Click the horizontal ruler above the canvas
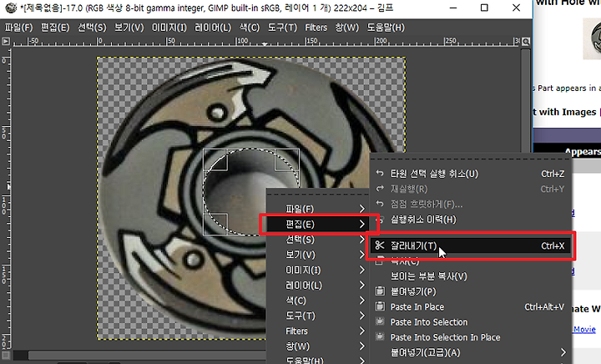The width and height of the screenshot is (601, 364). [266, 42]
